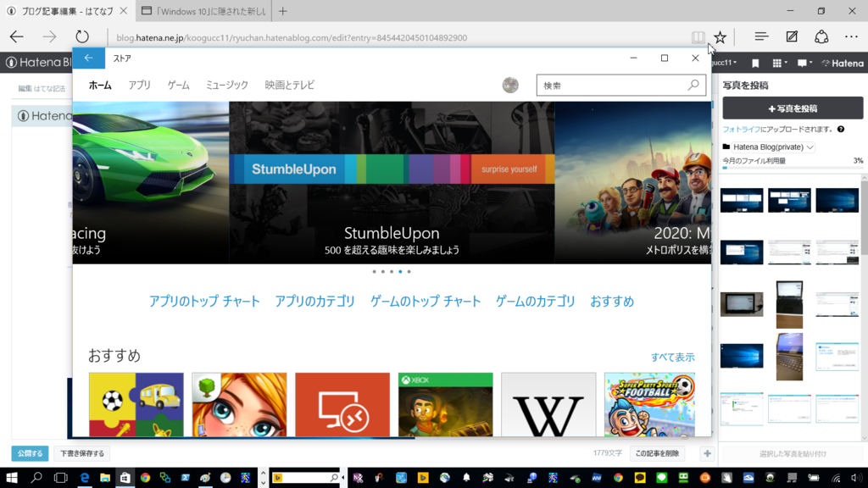Launch Microsoft Edge from the taskbar
The width and height of the screenshot is (868, 488).
[84, 478]
